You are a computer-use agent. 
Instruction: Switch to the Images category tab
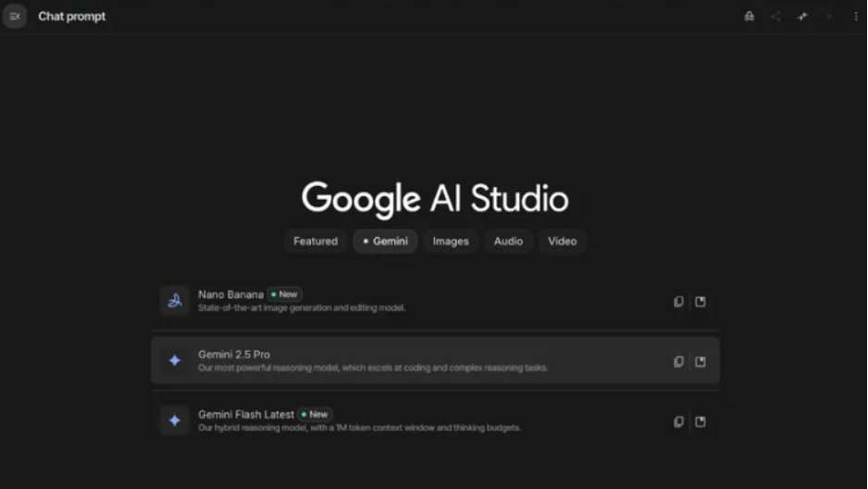(x=451, y=241)
